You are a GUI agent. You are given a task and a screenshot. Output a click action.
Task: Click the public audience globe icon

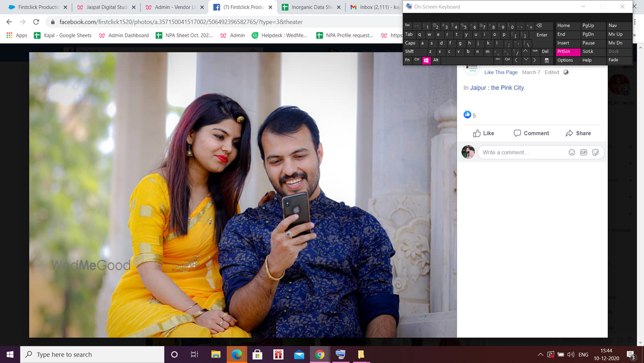point(566,72)
